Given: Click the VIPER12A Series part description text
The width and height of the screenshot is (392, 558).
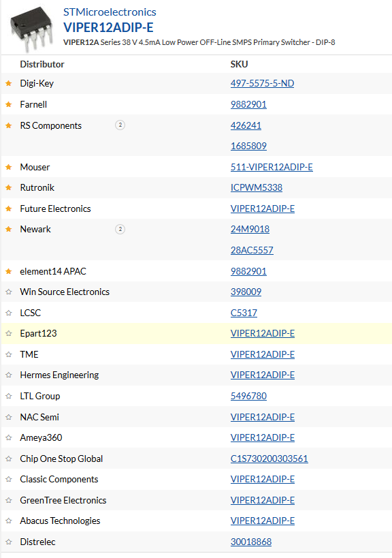Looking at the screenshot, I should pos(199,42).
